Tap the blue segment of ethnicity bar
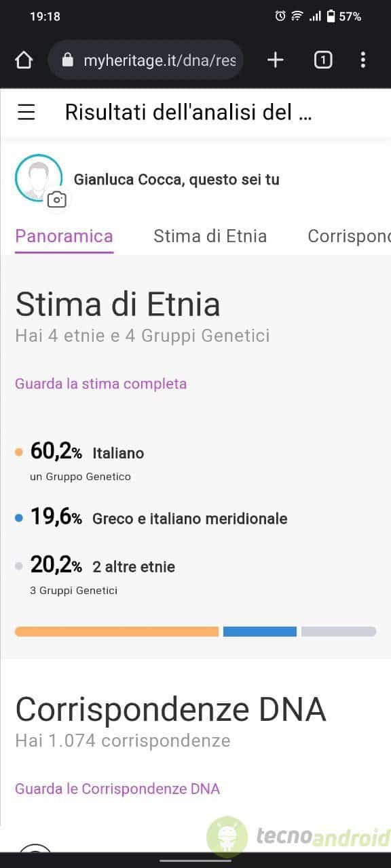Screen dimensions: 391x868 260,631
